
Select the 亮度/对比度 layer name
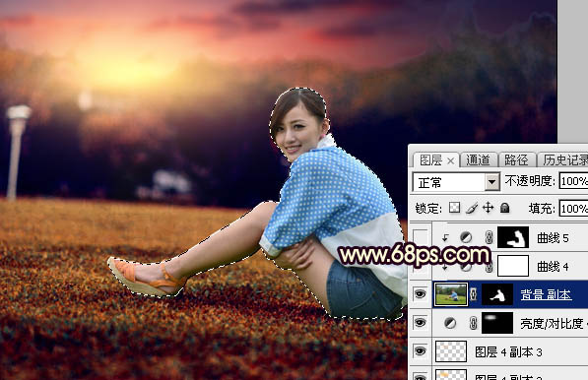click(552, 324)
